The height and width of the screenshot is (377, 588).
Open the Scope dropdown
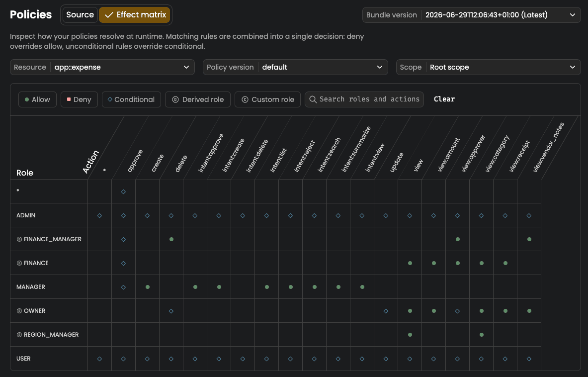point(488,67)
